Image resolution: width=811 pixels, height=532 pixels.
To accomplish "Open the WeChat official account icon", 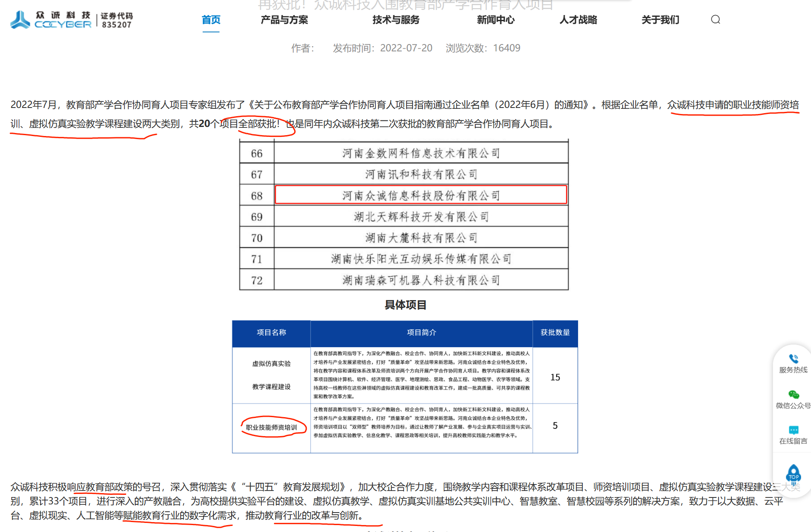I will [793, 394].
